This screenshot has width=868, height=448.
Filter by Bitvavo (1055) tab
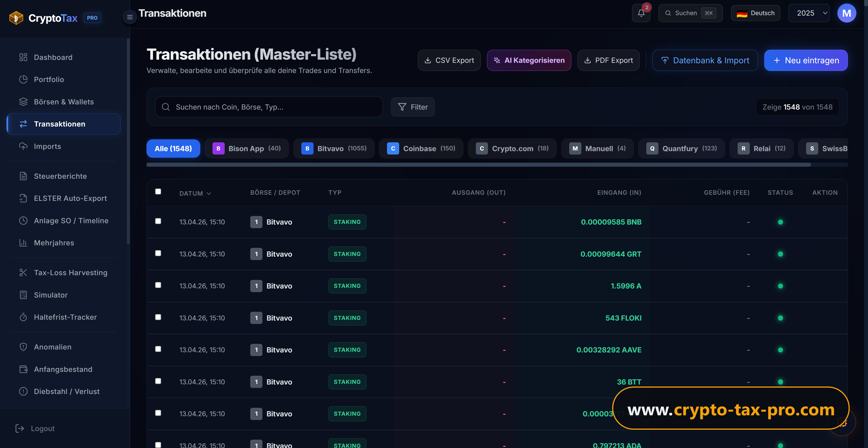334,149
